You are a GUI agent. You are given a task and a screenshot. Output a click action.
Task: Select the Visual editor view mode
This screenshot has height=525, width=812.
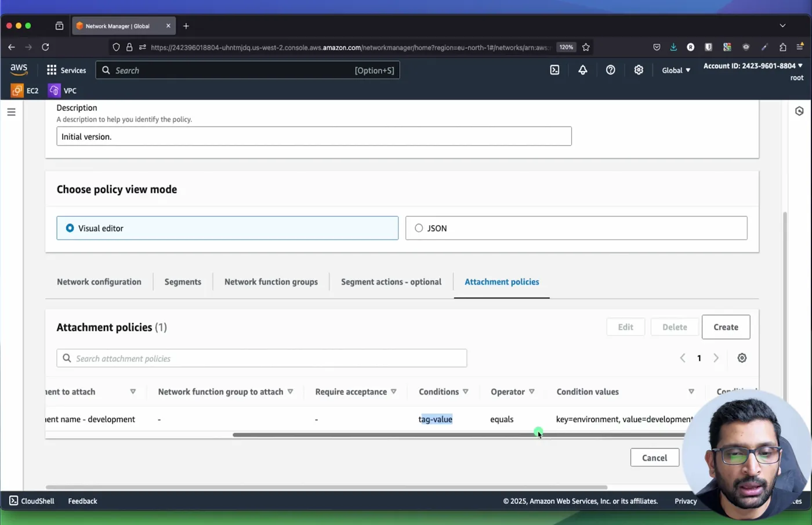(x=227, y=228)
